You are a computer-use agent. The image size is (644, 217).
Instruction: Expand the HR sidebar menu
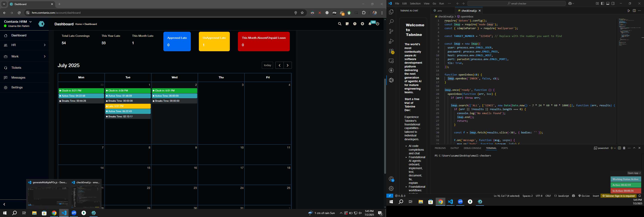(x=24, y=45)
